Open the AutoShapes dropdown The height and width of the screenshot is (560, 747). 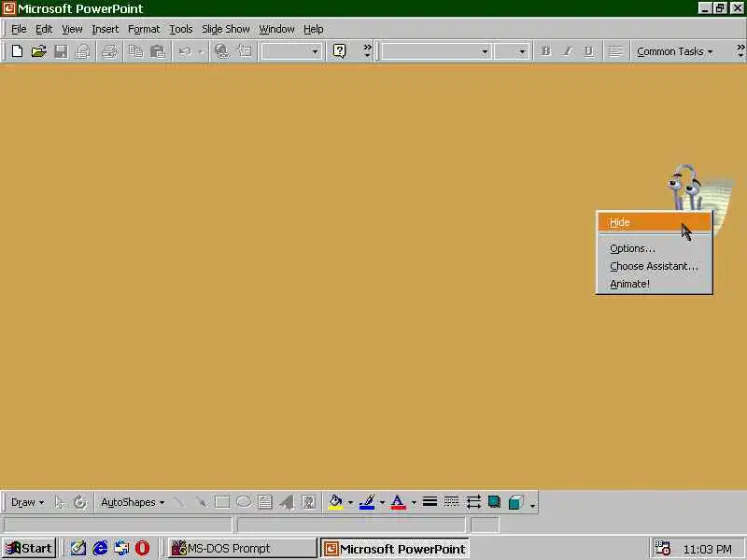(x=133, y=502)
